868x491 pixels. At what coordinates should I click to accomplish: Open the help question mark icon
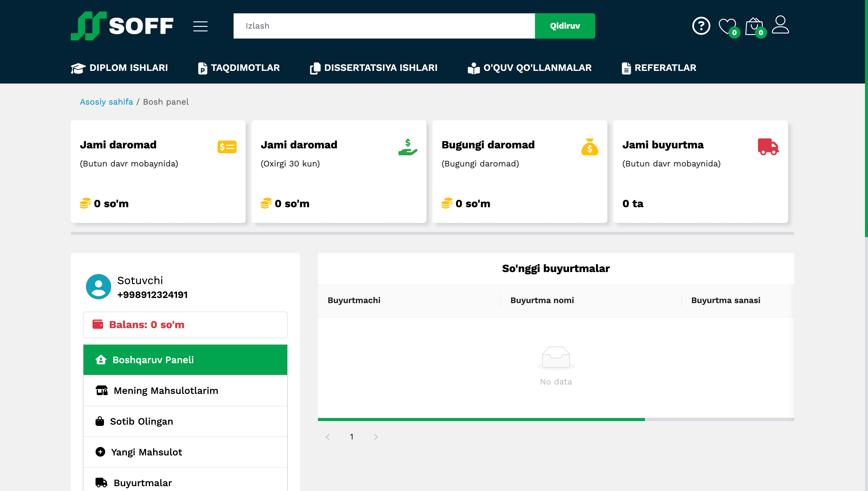point(701,26)
